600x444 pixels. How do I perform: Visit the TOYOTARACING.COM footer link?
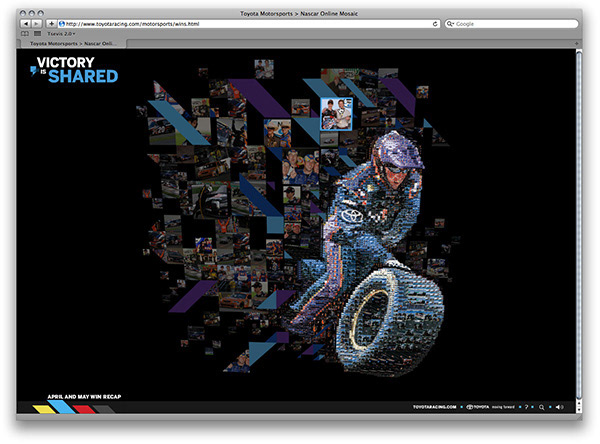(x=434, y=407)
